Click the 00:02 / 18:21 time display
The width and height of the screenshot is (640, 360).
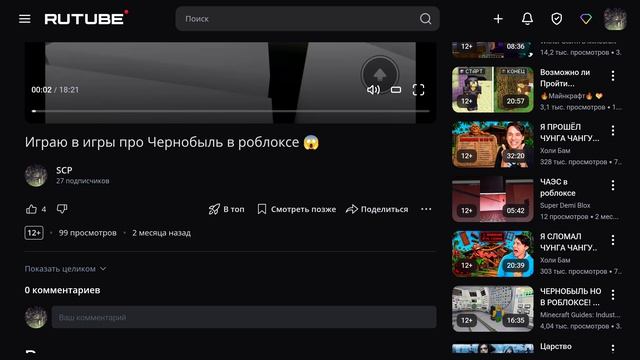(x=55, y=90)
